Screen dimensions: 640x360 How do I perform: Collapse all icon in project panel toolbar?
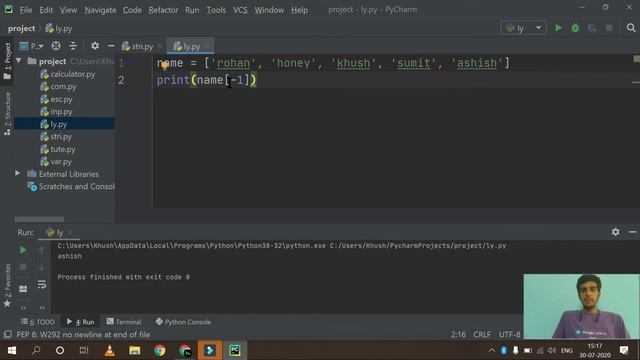(x=73, y=46)
